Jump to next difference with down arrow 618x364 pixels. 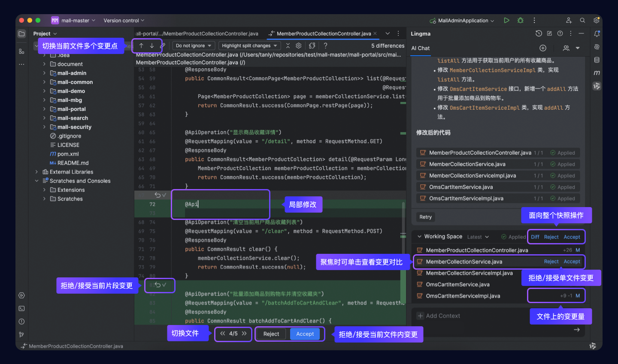[152, 45]
